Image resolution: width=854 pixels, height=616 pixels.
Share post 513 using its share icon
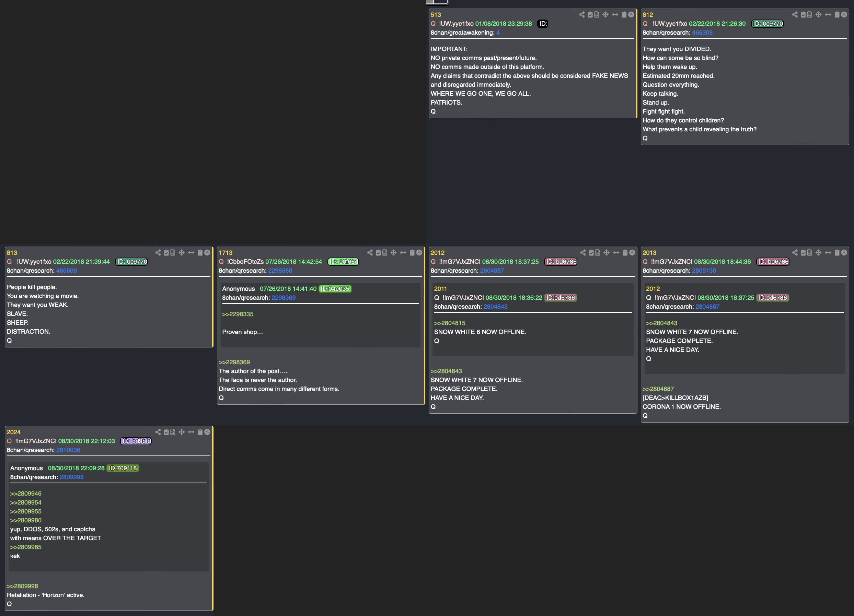coord(582,15)
